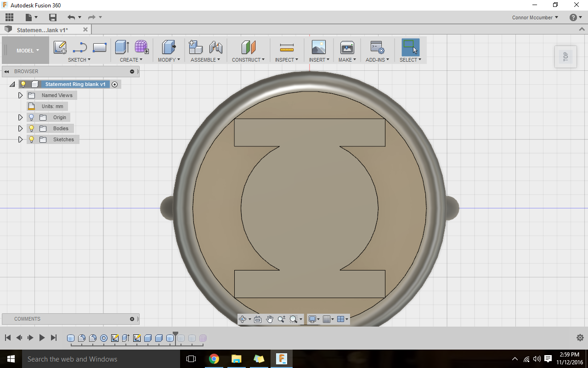Expand the Origin folder
Image resolution: width=588 pixels, height=368 pixels.
point(20,117)
